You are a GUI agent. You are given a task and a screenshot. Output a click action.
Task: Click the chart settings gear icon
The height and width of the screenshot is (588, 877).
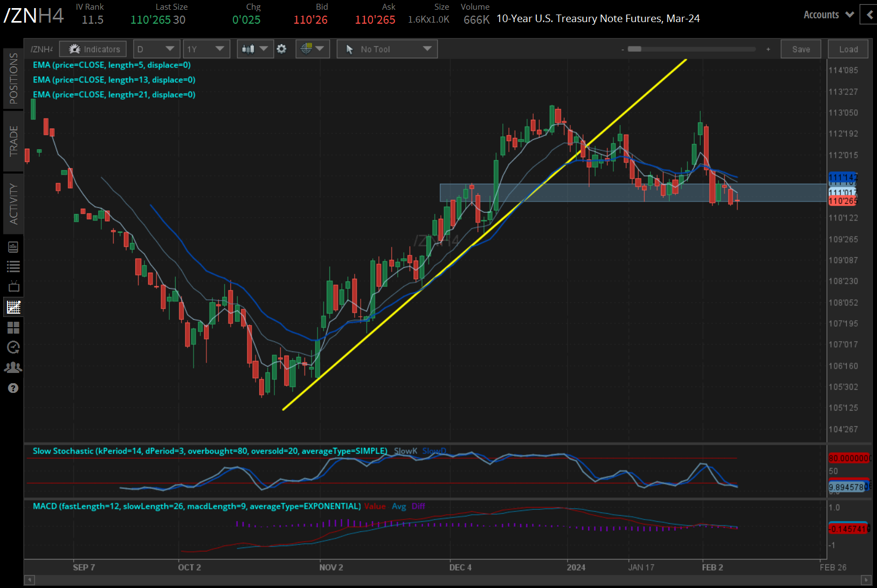click(x=282, y=49)
